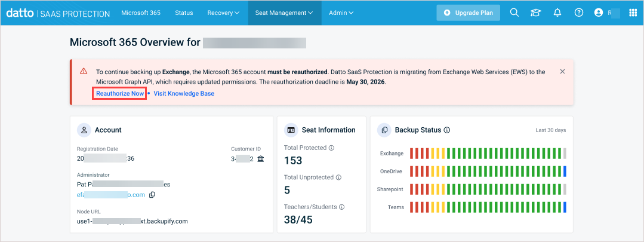Viewport: 644px width, 242px height.
Task: Expand the Recovery dropdown menu
Action: coord(223,13)
